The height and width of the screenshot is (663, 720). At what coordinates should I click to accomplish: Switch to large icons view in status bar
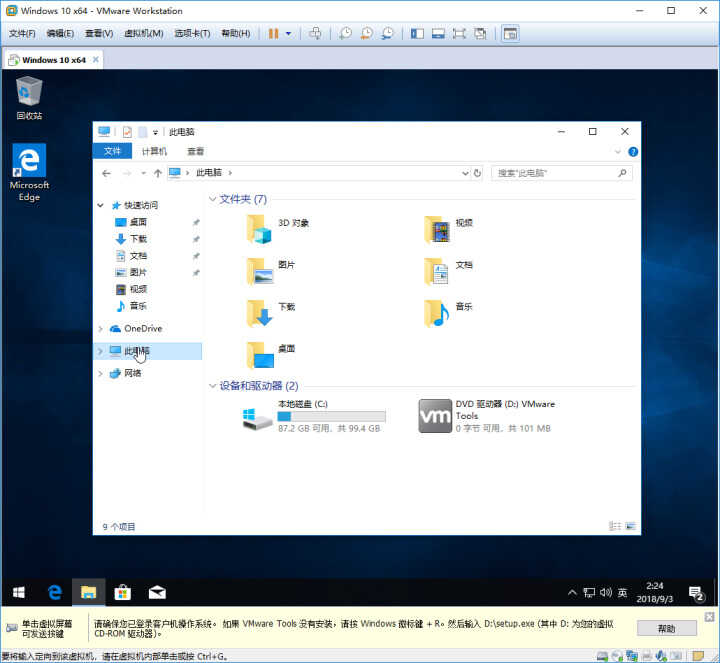pyautogui.click(x=630, y=526)
